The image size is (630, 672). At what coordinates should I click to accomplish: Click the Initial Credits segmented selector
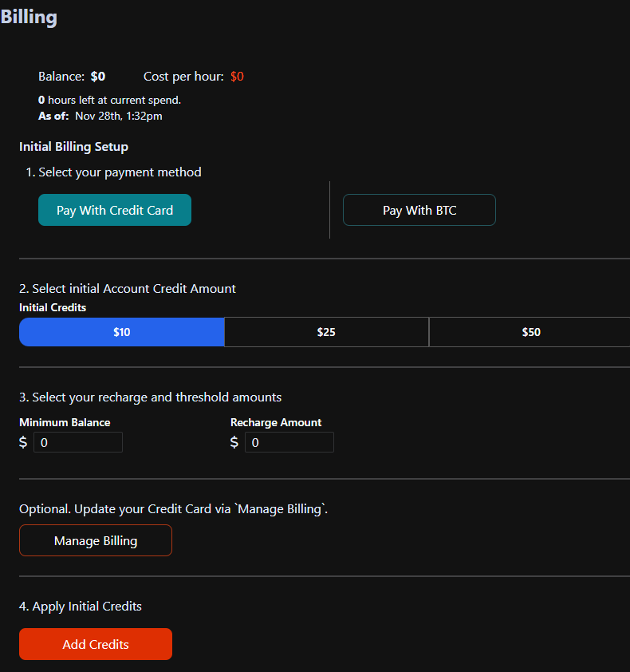(x=326, y=332)
